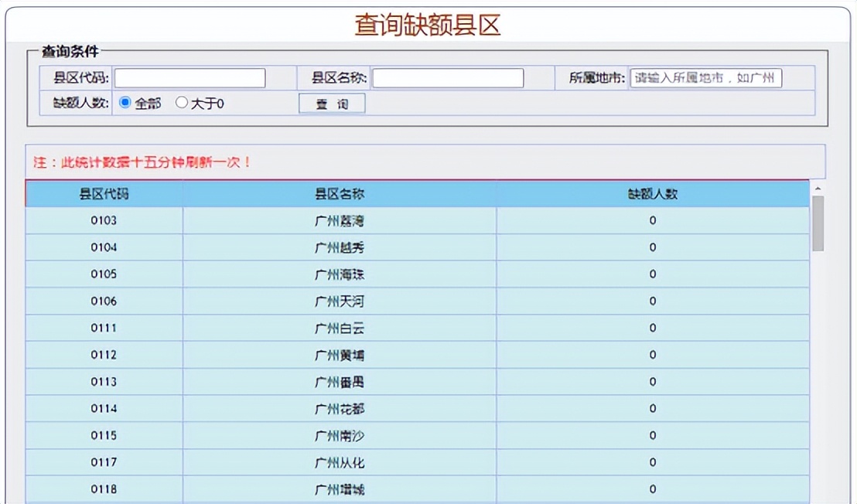
Task: Click county code 0113 cell
Action: pos(104,382)
